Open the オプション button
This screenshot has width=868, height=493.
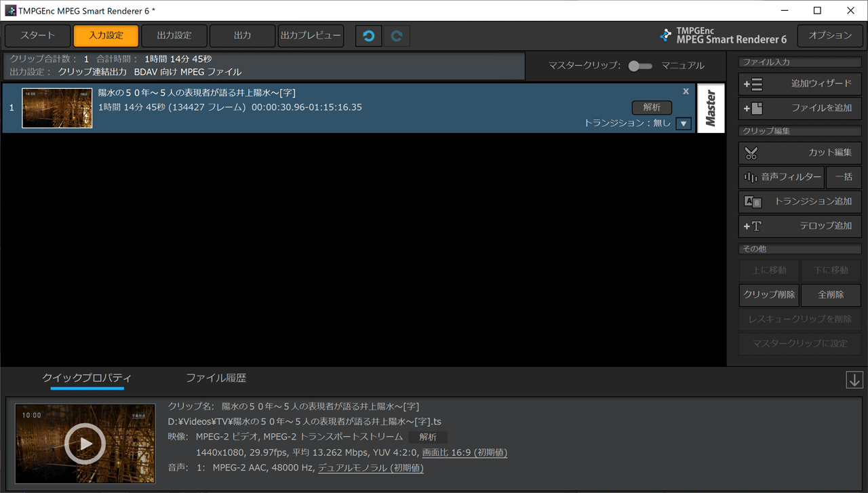[830, 35]
